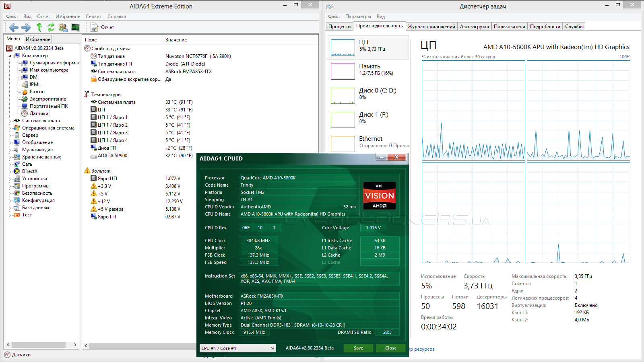Click the left arrow of the tree's horizontal scrollbar

[x=8, y=345]
